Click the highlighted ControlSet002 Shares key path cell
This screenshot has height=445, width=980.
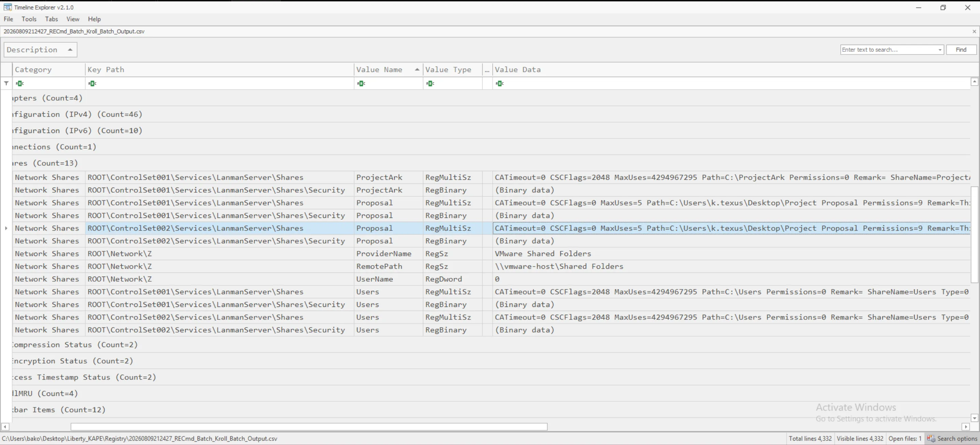click(220, 228)
